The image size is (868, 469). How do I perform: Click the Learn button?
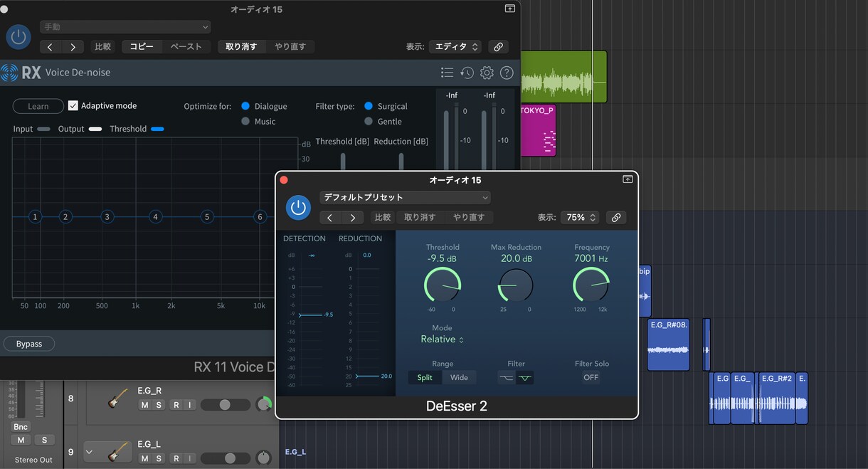pos(38,106)
